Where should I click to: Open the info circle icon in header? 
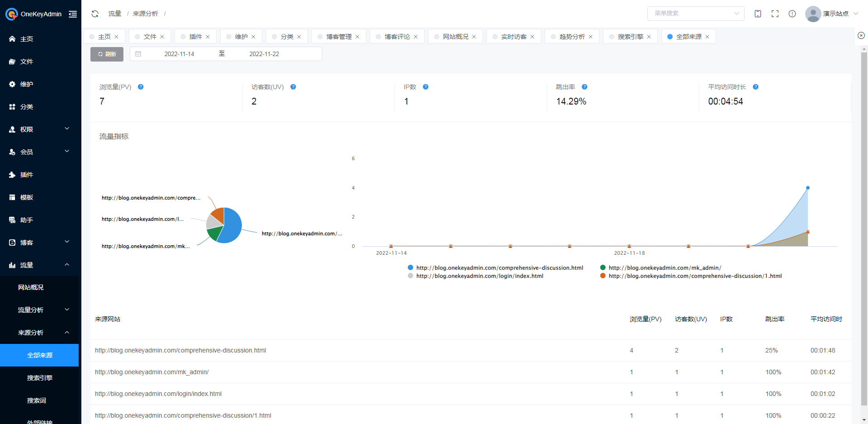[x=792, y=14]
